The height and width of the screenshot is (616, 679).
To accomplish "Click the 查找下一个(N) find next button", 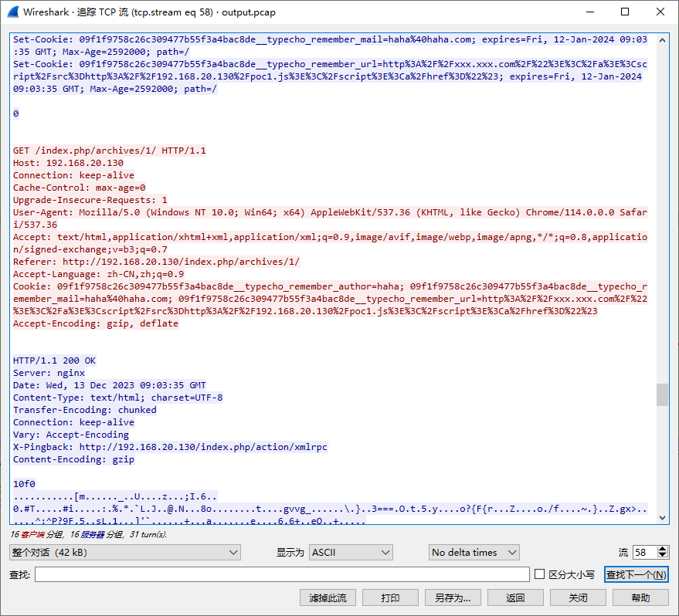I will point(636,574).
